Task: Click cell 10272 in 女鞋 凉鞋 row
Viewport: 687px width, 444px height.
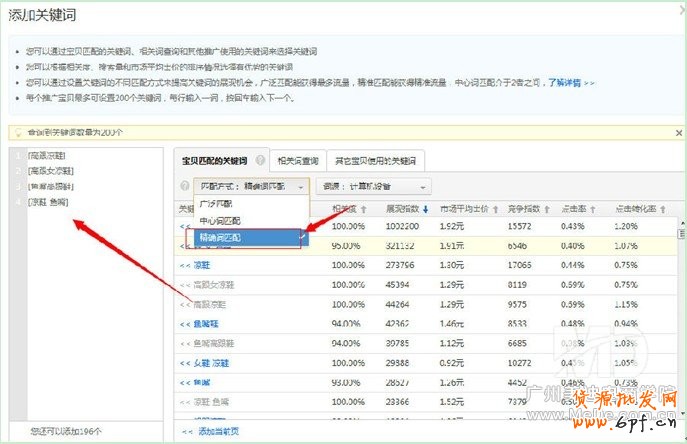Action: (520, 363)
